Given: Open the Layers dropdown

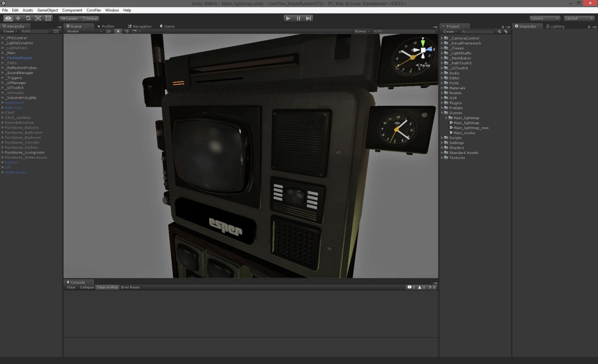Looking at the screenshot, I should pos(544,18).
